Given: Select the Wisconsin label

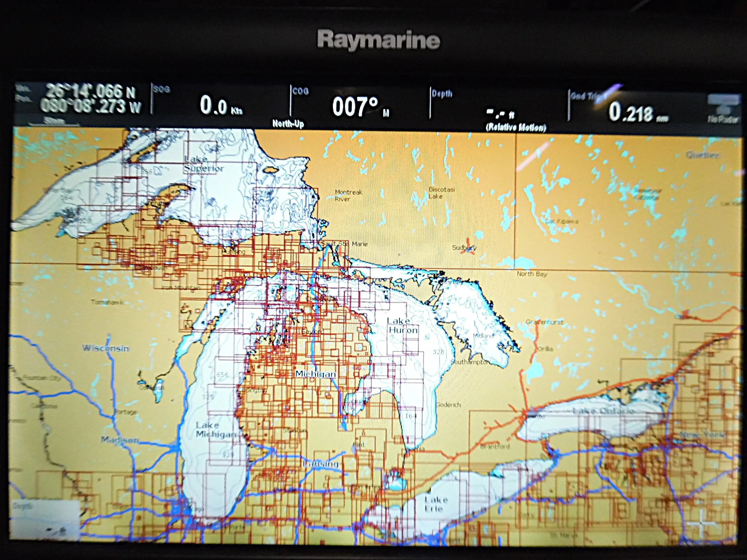Looking at the screenshot, I should coord(105,348).
